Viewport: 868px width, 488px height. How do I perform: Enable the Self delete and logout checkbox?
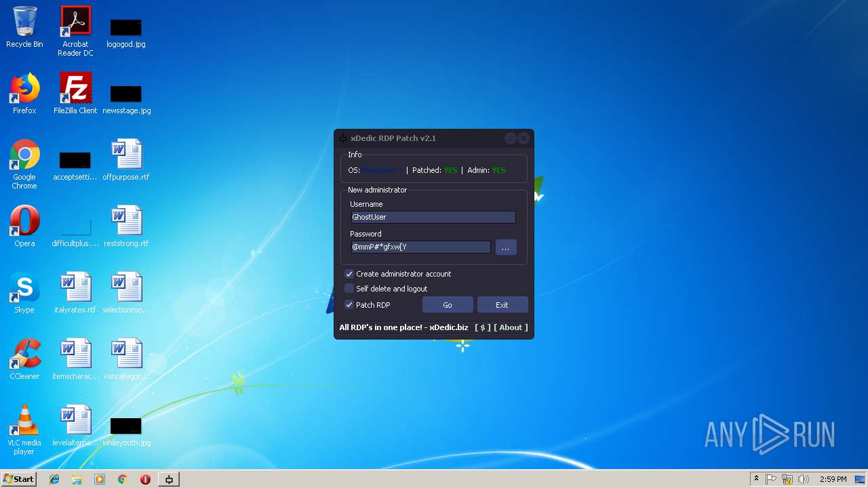[349, 289]
